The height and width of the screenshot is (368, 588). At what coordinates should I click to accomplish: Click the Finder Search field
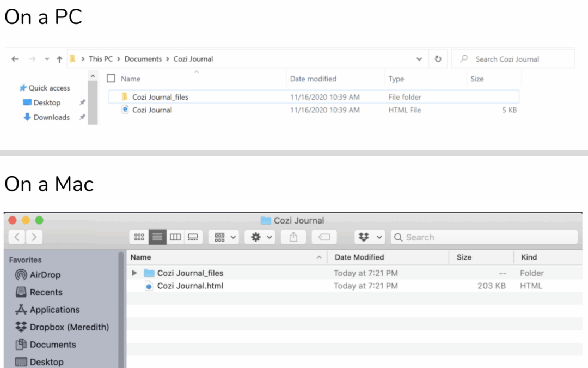pos(484,237)
